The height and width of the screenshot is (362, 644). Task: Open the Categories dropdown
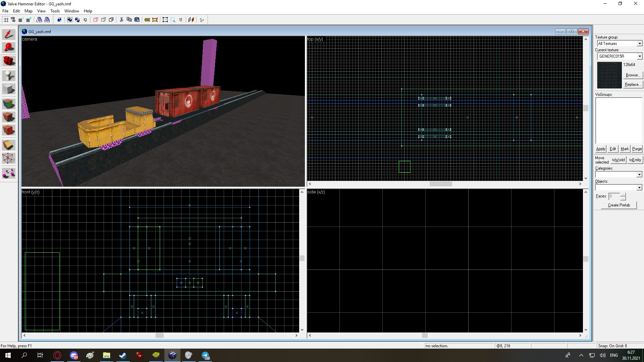pyautogui.click(x=639, y=175)
